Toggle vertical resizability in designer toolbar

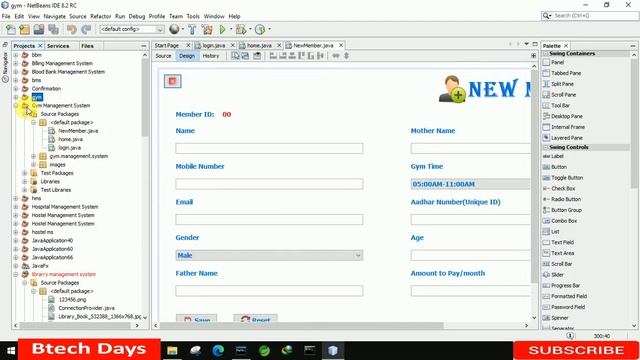click(346, 56)
